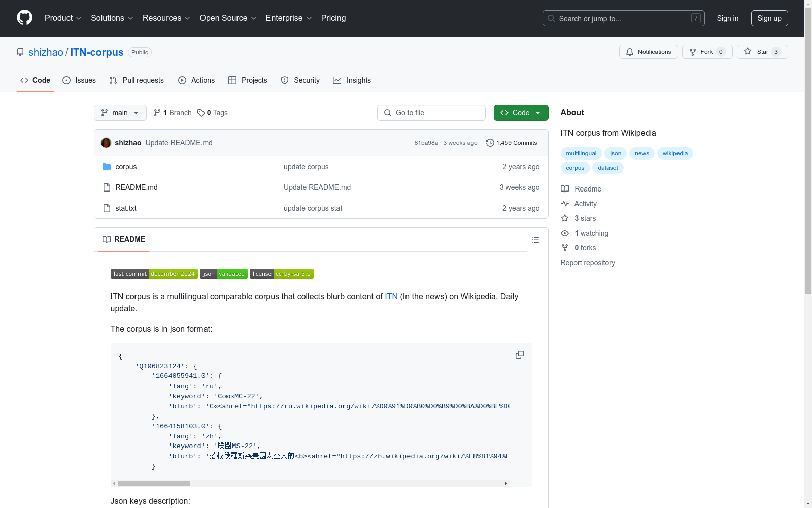The height and width of the screenshot is (508, 812).
Task: Open the multilingual topic tag
Action: click(x=581, y=153)
